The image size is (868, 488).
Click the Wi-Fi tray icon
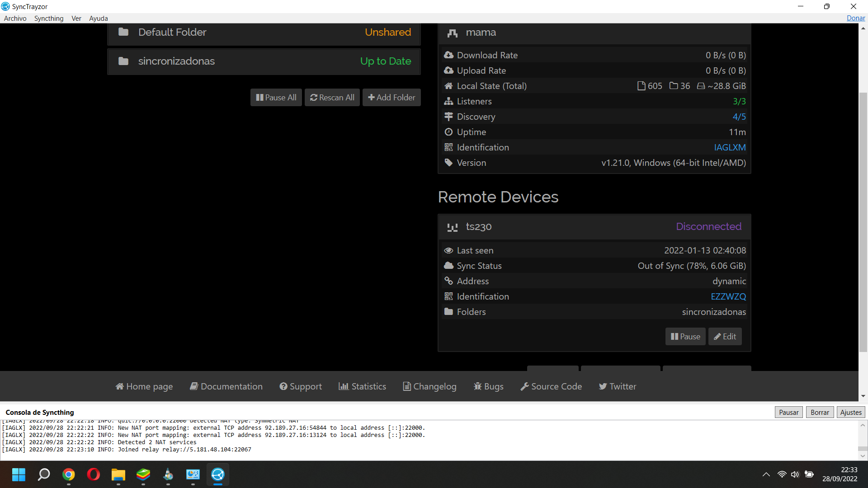(782, 474)
